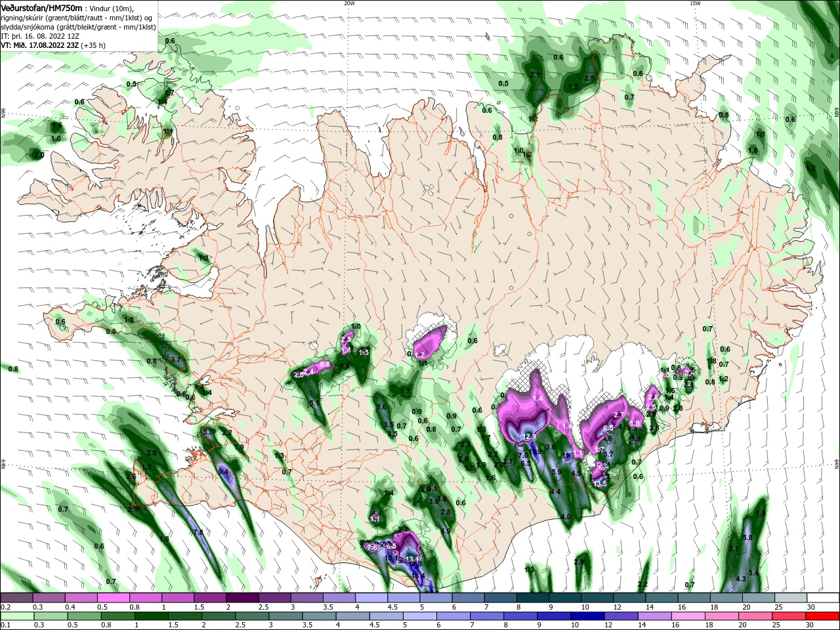Click the 9.4 precipitation value on the map
The image size is (840, 630).
point(223,472)
